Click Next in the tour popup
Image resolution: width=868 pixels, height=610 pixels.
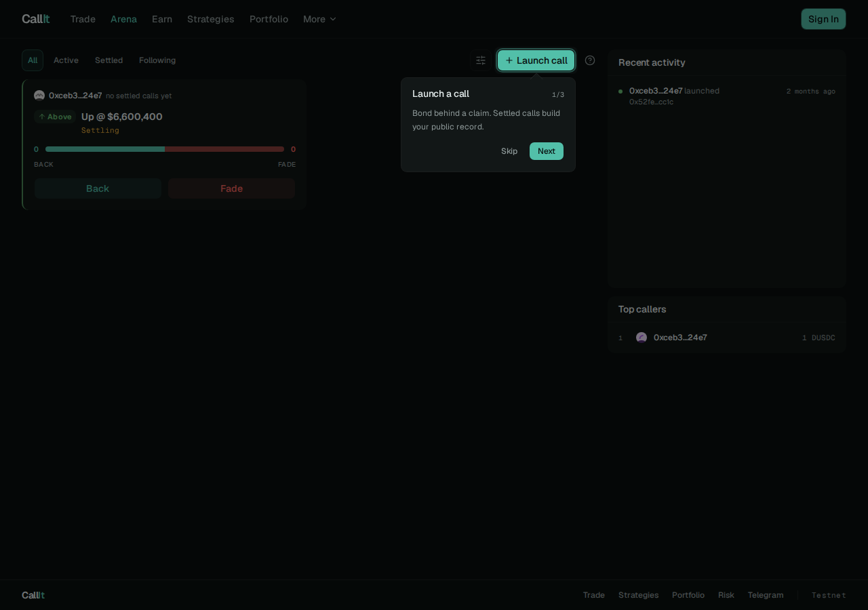[547, 151]
